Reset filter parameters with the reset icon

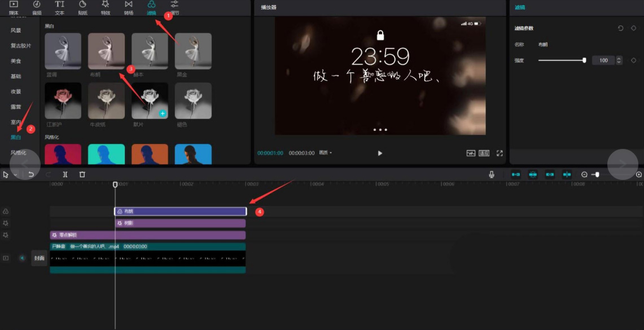[621, 28]
